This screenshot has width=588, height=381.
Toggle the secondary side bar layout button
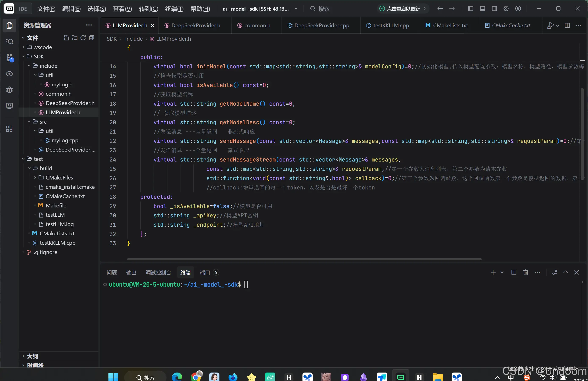[x=494, y=9]
